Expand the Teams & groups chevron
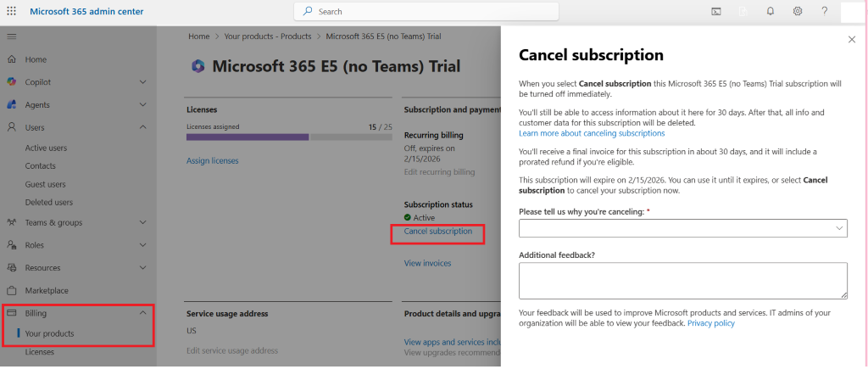 click(x=142, y=222)
